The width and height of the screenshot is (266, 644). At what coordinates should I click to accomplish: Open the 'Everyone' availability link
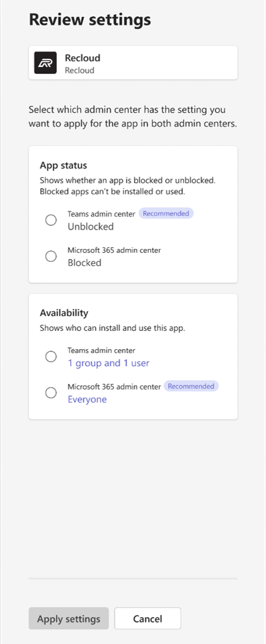(87, 399)
